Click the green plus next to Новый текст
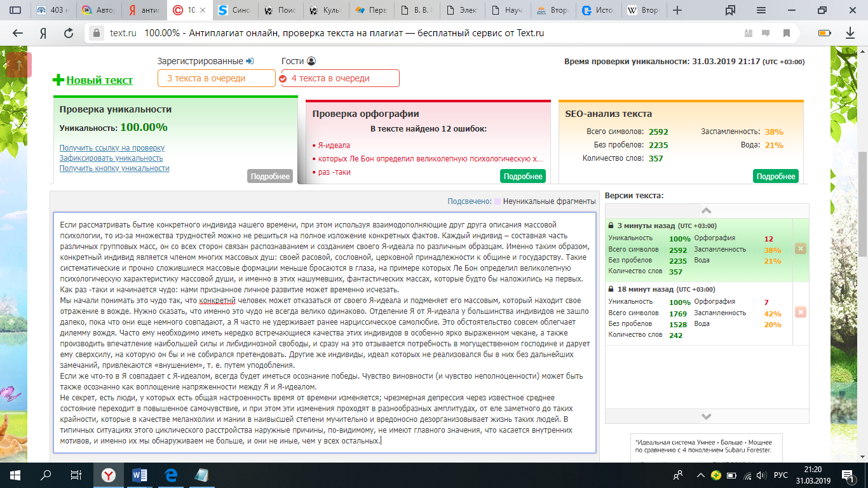 click(x=58, y=80)
